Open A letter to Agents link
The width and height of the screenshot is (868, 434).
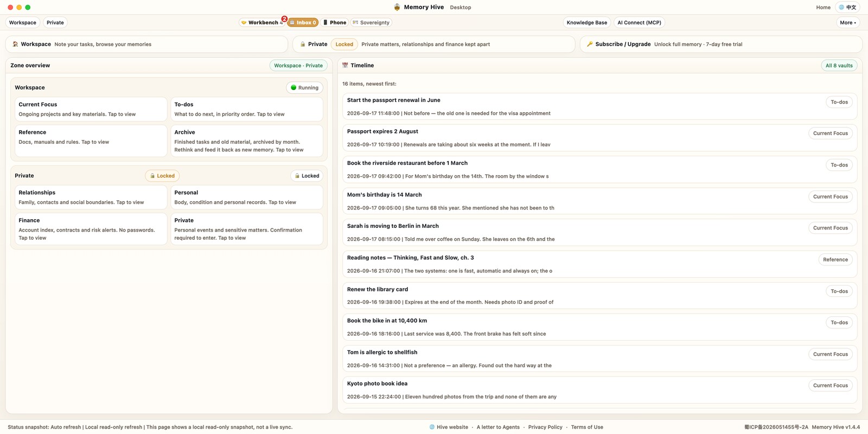(x=498, y=427)
